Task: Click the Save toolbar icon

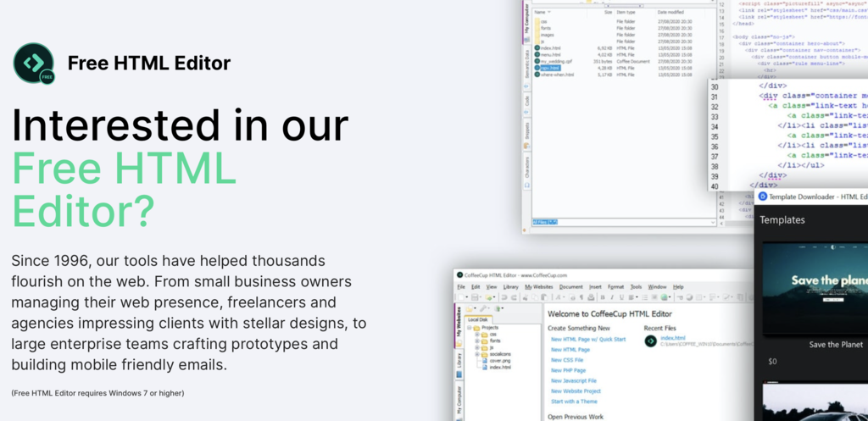Action: [x=475, y=297]
